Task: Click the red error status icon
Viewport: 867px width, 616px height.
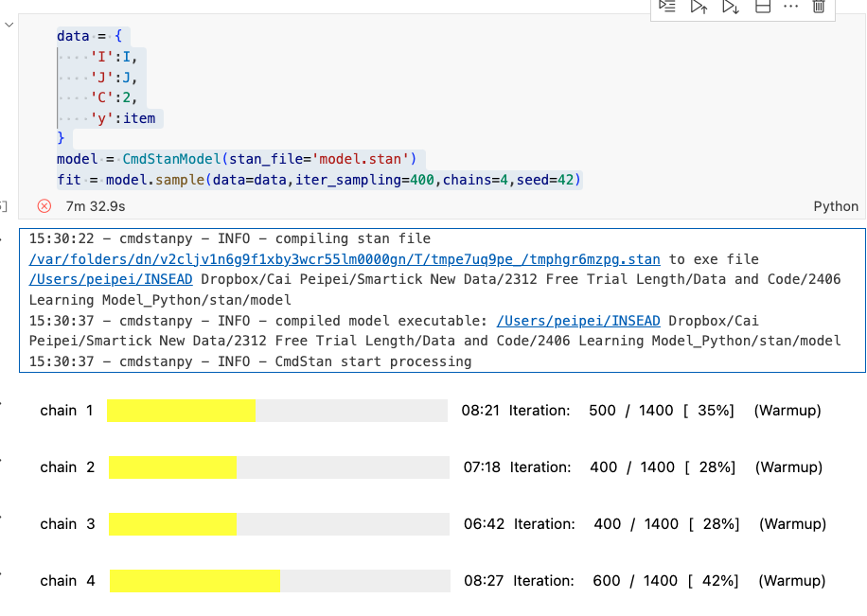Action: [44, 205]
